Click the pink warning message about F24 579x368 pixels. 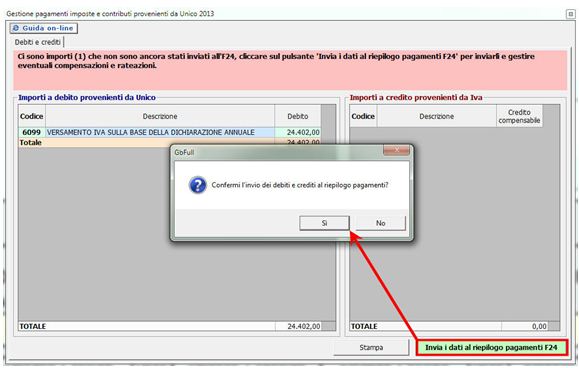(x=290, y=70)
